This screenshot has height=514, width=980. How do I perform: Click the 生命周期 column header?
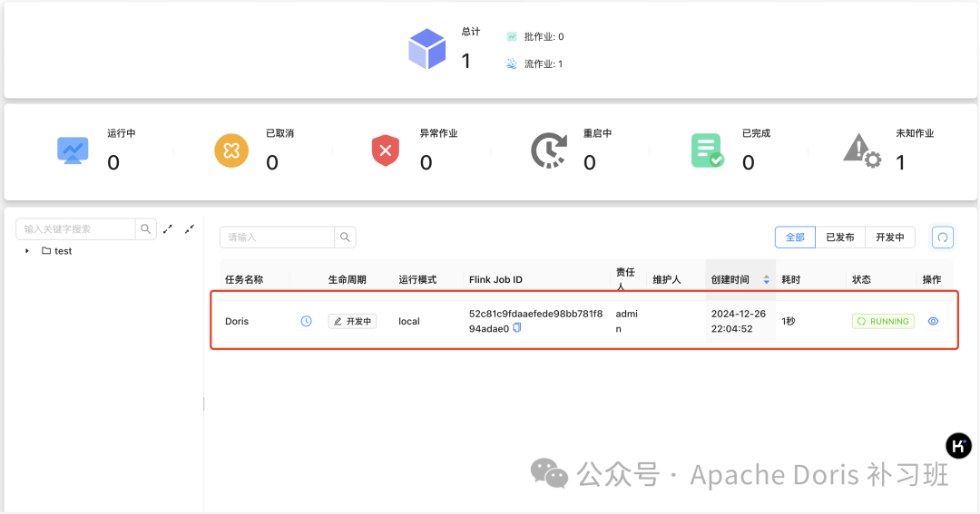point(347,280)
